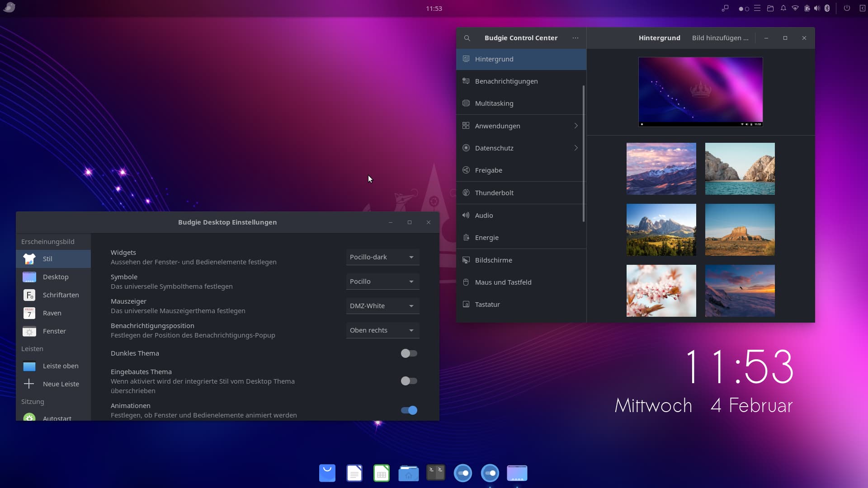868x488 pixels.
Task: Click the spreadsheet app icon in dock
Action: pyautogui.click(x=382, y=473)
